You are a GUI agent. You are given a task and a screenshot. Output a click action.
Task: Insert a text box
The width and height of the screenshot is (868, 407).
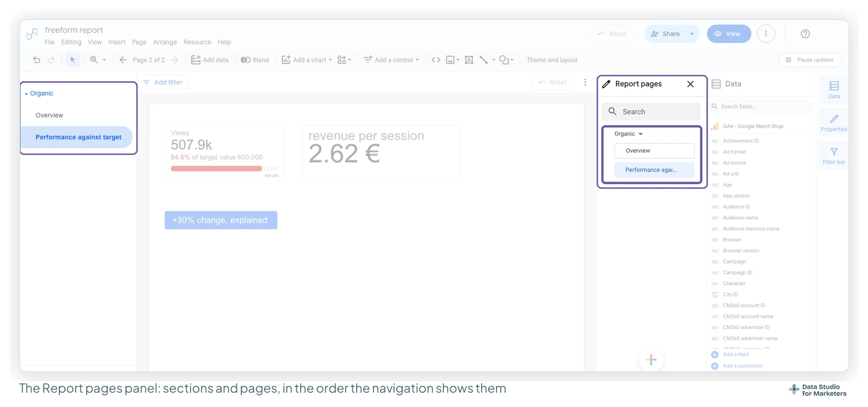point(469,60)
